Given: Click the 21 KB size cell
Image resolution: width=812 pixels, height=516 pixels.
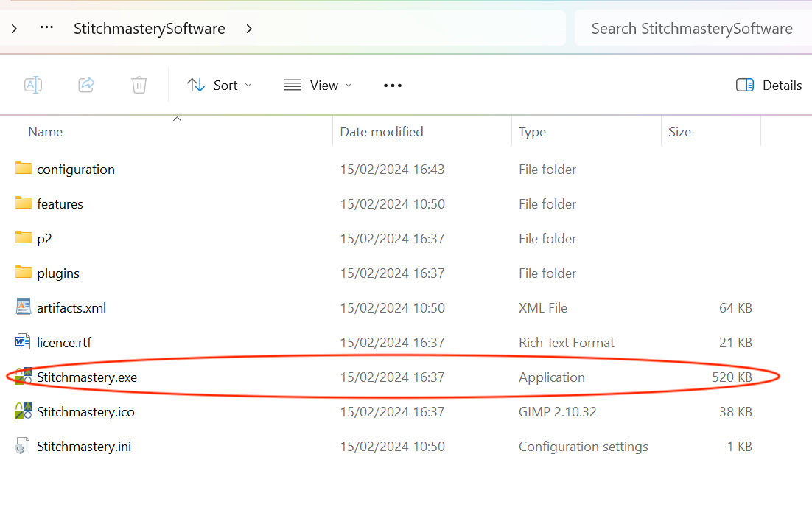Looking at the screenshot, I should pyautogui.click(x=735, y=343).
